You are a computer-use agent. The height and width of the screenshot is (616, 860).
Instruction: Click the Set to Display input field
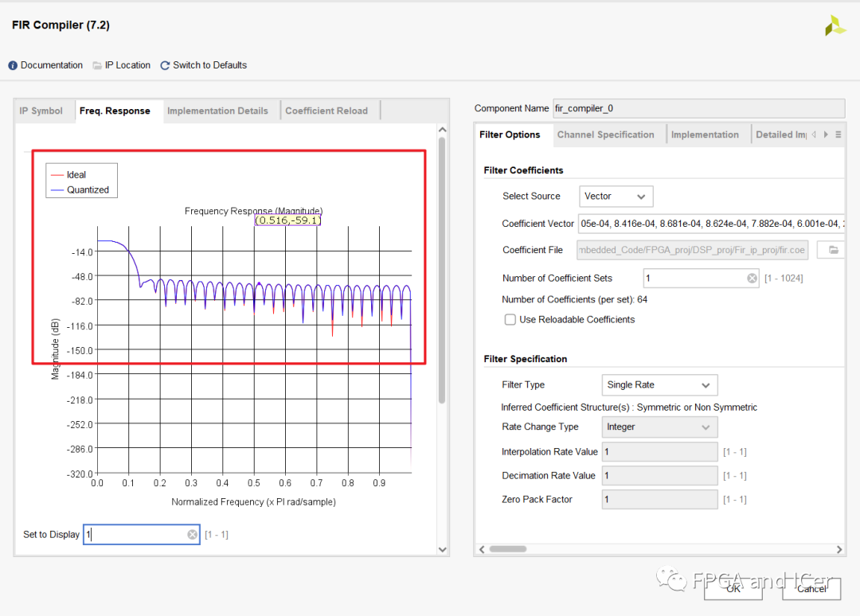[x=142, y=534]
